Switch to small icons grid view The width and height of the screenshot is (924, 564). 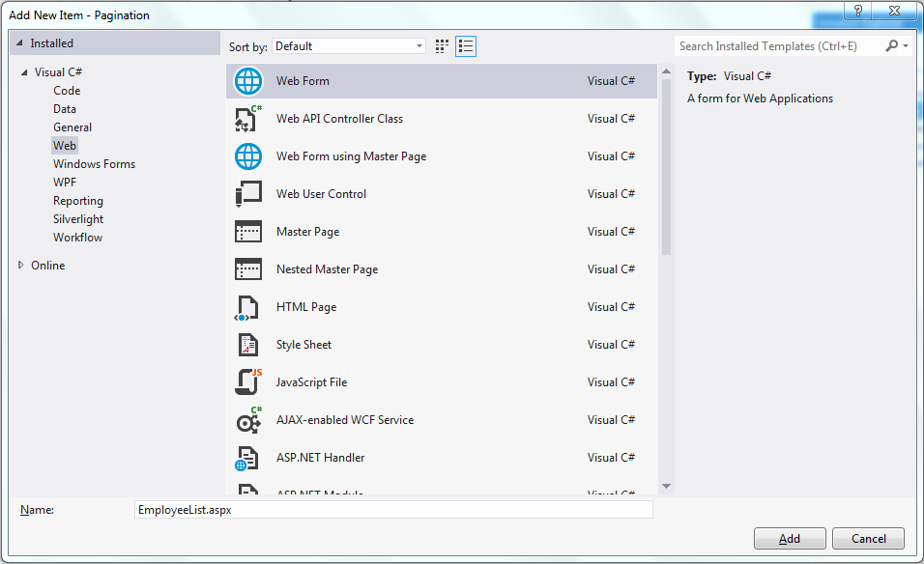point(442,46)
